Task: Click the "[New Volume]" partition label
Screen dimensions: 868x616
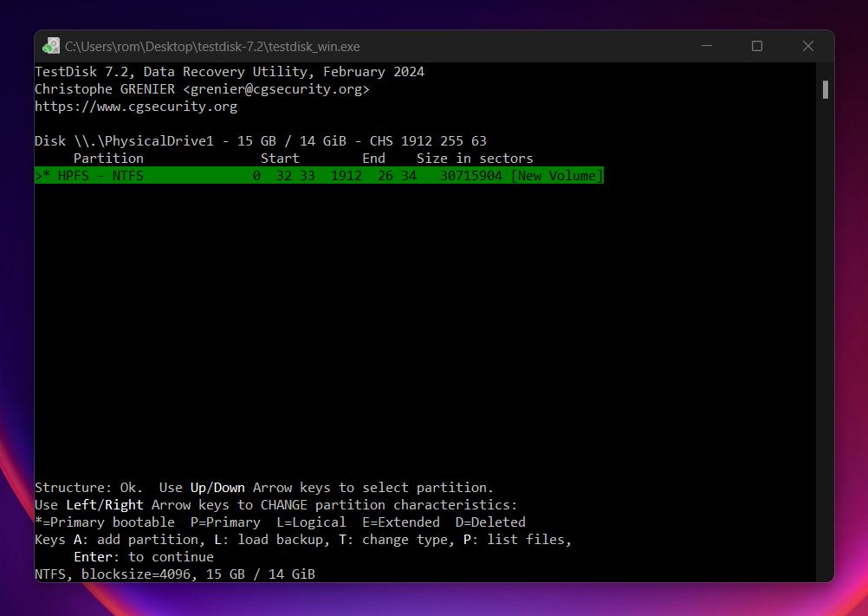Action: tap(557, 176)
